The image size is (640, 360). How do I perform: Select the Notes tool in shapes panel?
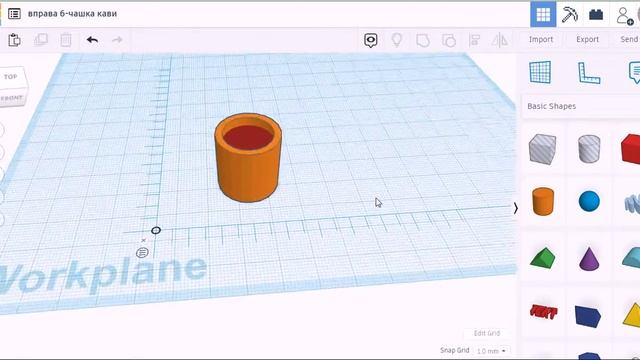635,73
